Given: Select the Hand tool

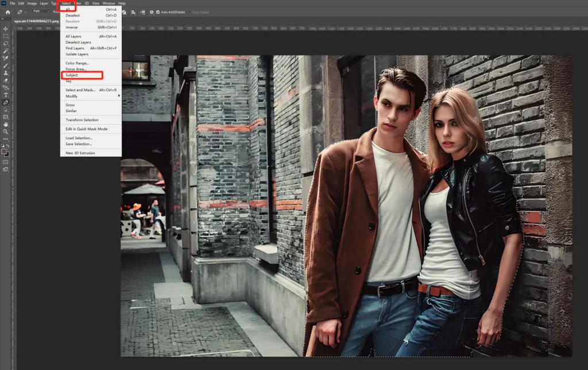Looking at the screenshot, I should pyautogui.click(x=6, y=124).
